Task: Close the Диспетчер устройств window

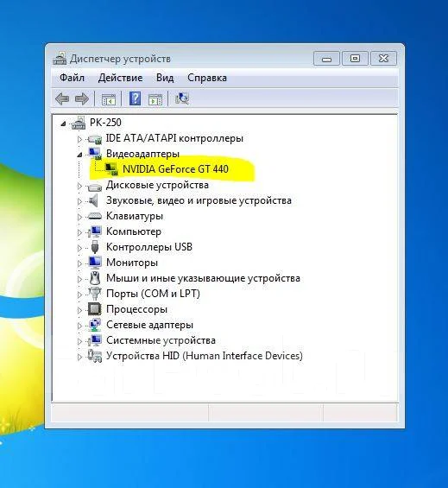Action: point(383,58)
